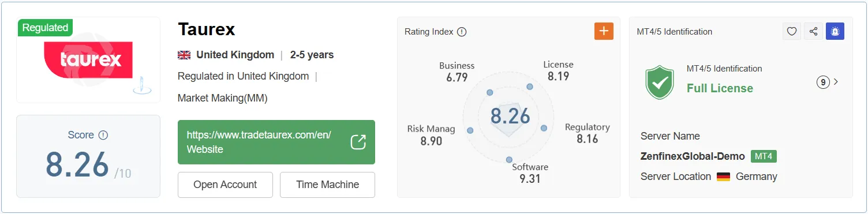The width and height of the screenshot is (868, 214).
Task: Click the green shield checkmark icon
Action: click(660, 82)
